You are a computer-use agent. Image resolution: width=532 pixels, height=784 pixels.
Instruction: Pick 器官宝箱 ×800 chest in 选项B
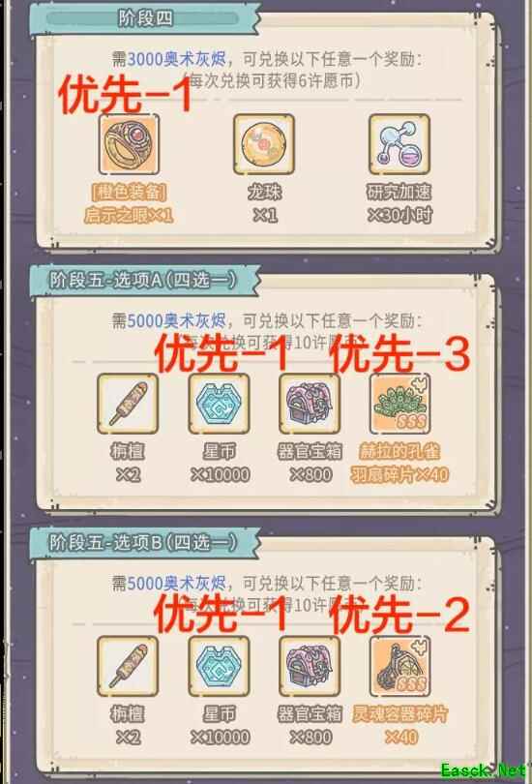tap(310, 666)
